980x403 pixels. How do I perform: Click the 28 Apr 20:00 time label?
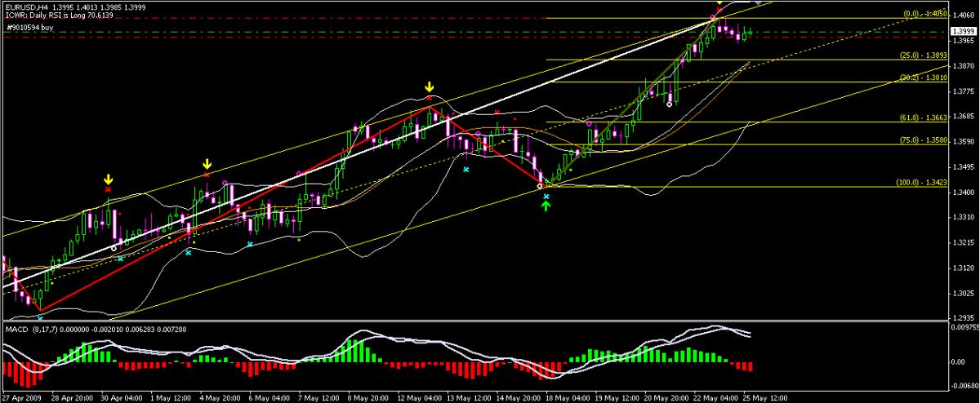pos(71,398)
